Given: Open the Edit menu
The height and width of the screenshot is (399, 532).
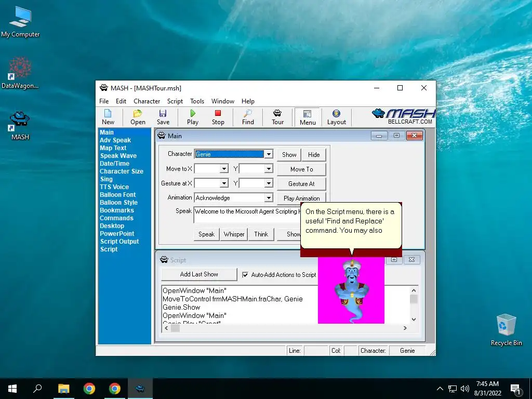Looking at the screenshot, I should click(x=121, y=101).
